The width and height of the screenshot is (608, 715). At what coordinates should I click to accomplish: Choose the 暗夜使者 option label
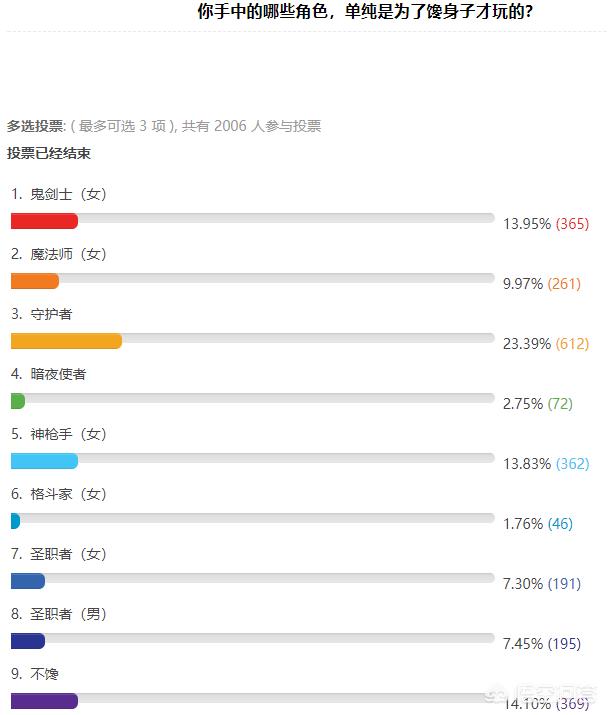(59, 374)
